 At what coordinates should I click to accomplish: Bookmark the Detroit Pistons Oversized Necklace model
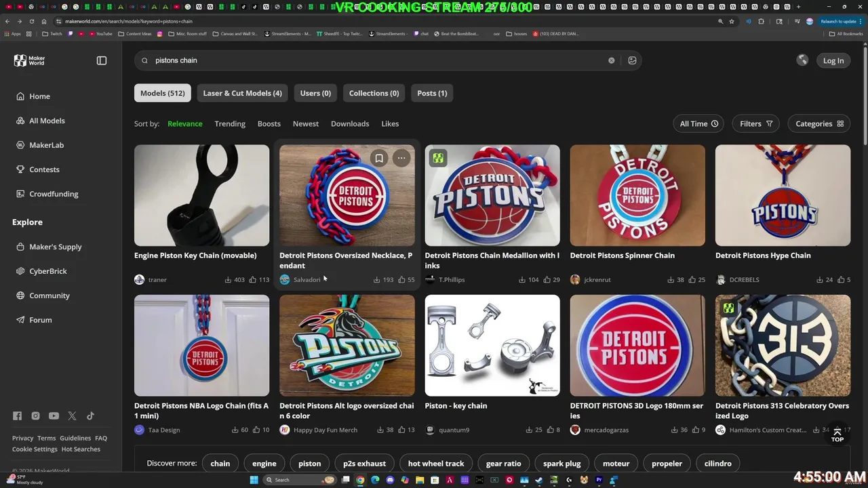[x=379, y=158]
